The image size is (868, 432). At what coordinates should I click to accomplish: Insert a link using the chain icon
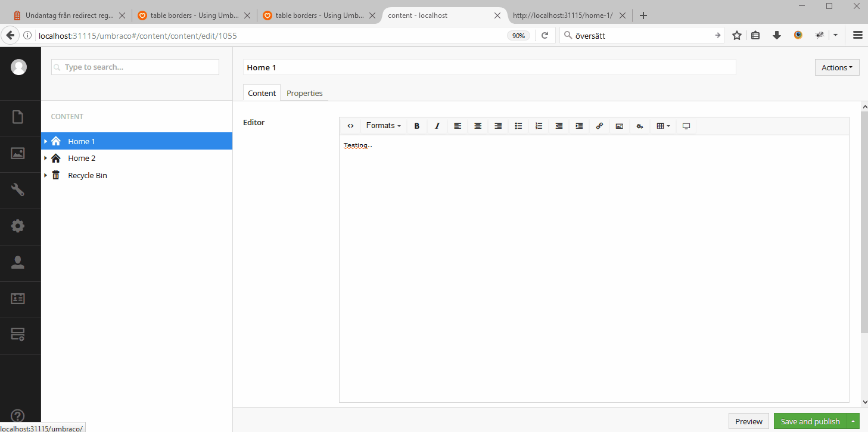click(x=599, y=126)
